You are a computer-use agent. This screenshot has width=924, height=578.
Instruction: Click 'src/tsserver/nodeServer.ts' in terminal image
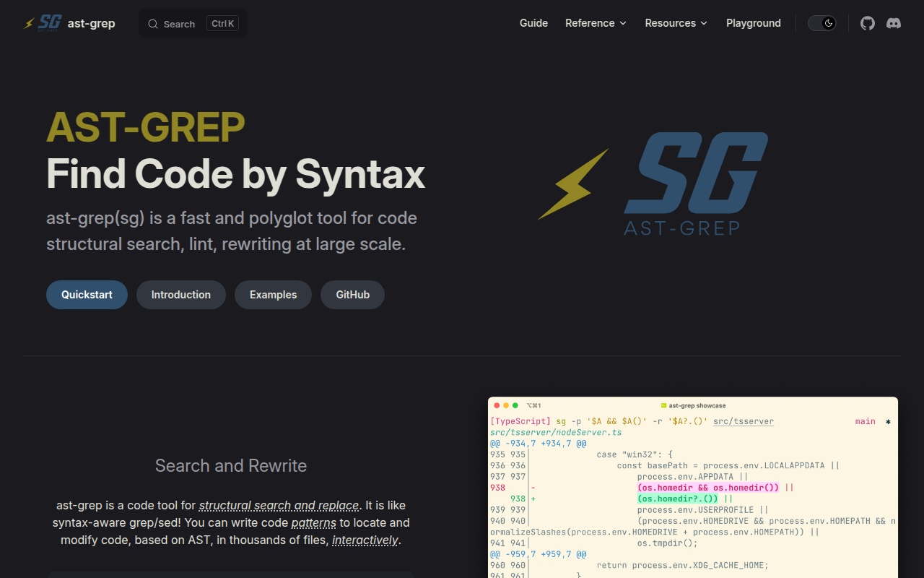556,432
